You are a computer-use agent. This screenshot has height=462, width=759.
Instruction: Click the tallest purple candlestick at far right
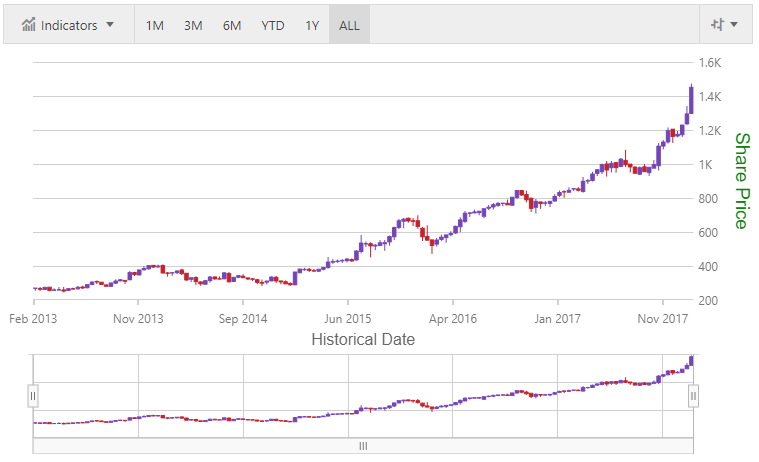[x=691, y=100]
